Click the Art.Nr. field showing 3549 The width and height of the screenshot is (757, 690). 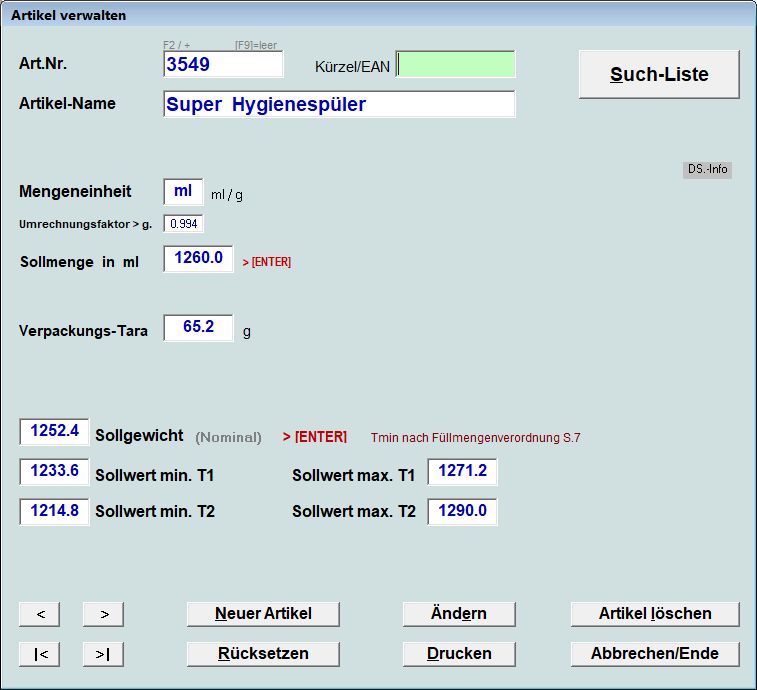click(x=224, y=65)
